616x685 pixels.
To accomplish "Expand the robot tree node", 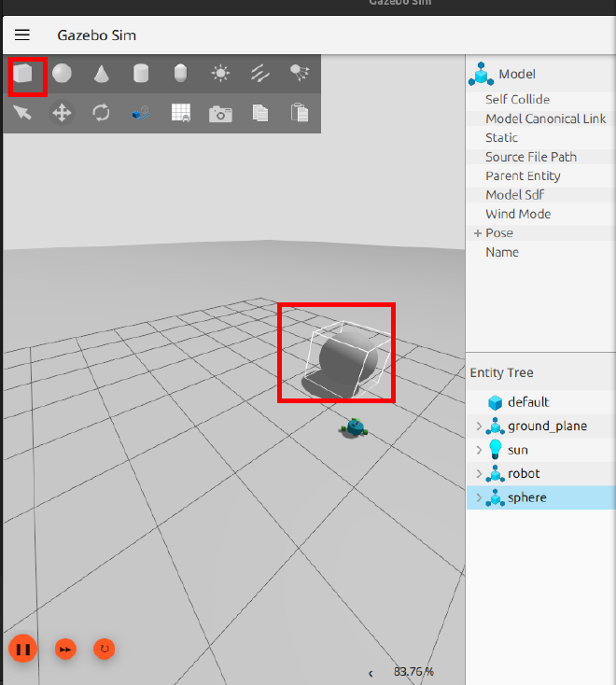I will (479, 473).
